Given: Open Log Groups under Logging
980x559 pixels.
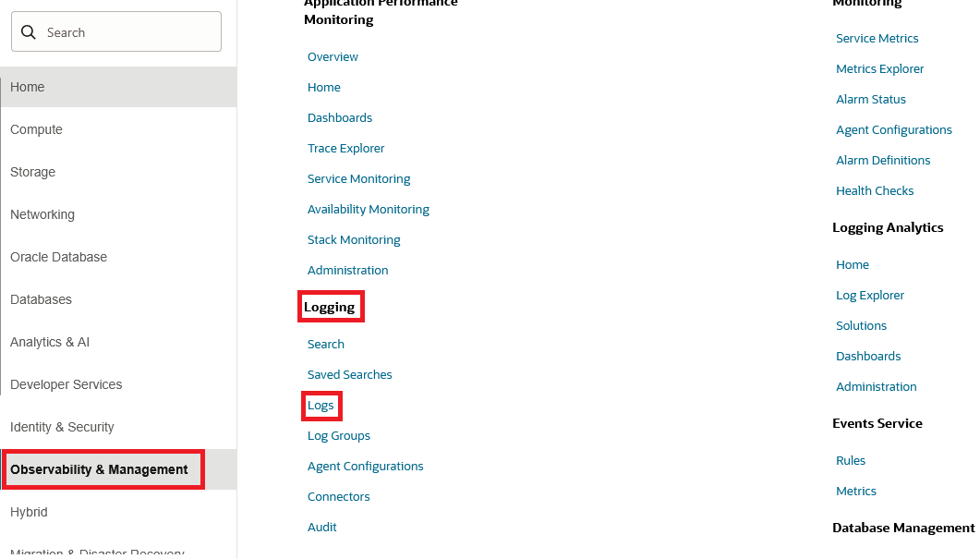Looking at the screenshot, I should [x=339, y=436].
